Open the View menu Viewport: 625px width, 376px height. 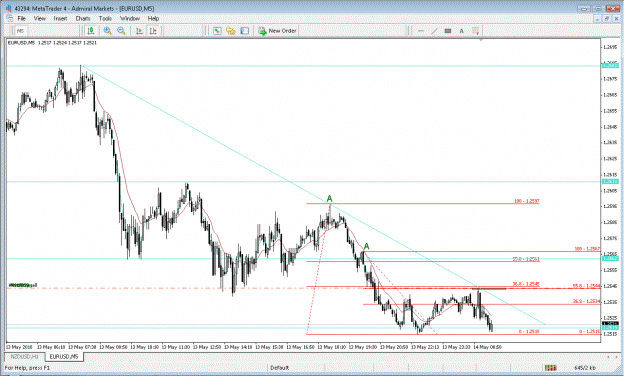tap(39, 18)
